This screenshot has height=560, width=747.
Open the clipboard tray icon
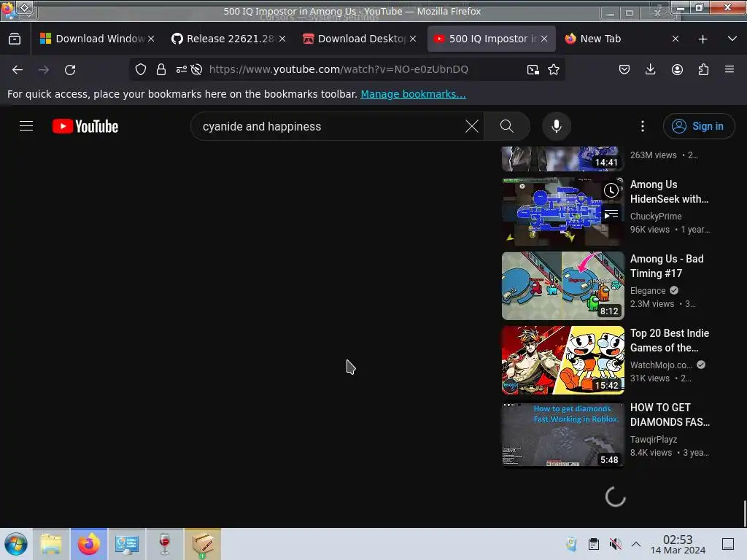(x=594, y=544)
